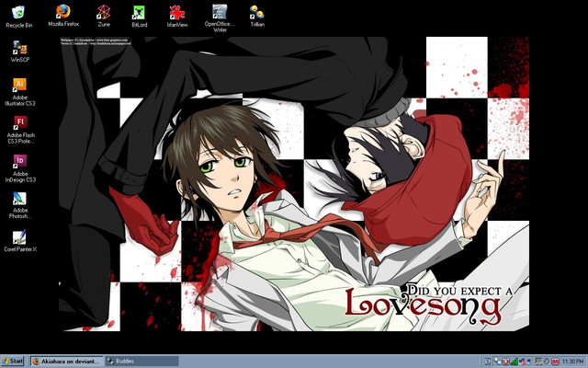Select the Adobe Photoshop shortcut icon
Viewport: 588px width, 368px height.
pos(19,205)
